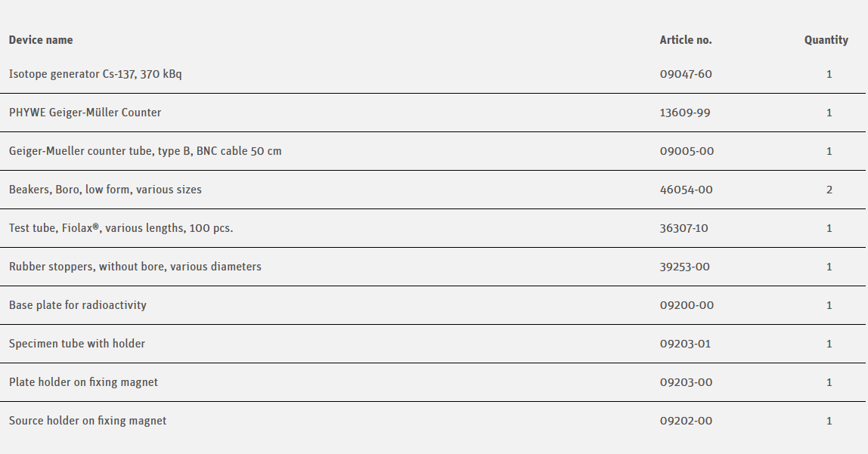Viewport: 868px width, 454px height.
Task: Click article number 13609-99
Action: [685, 113]
